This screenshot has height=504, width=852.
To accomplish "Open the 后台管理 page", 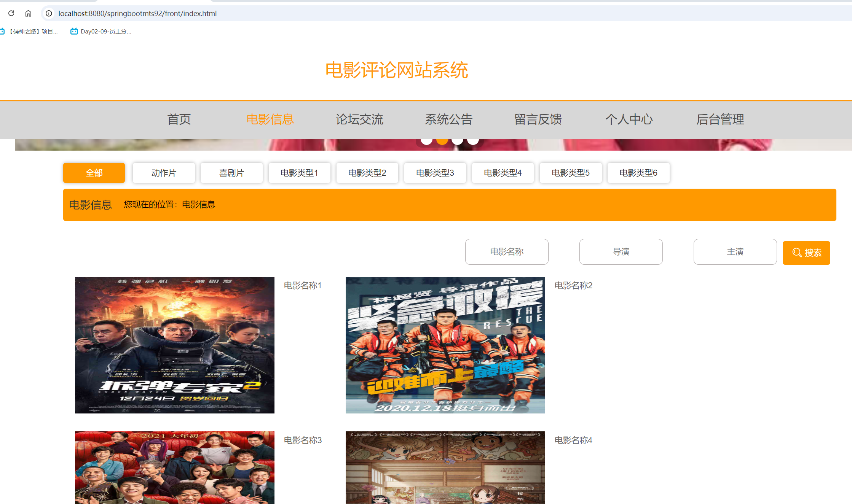I will tap(720, 119).
